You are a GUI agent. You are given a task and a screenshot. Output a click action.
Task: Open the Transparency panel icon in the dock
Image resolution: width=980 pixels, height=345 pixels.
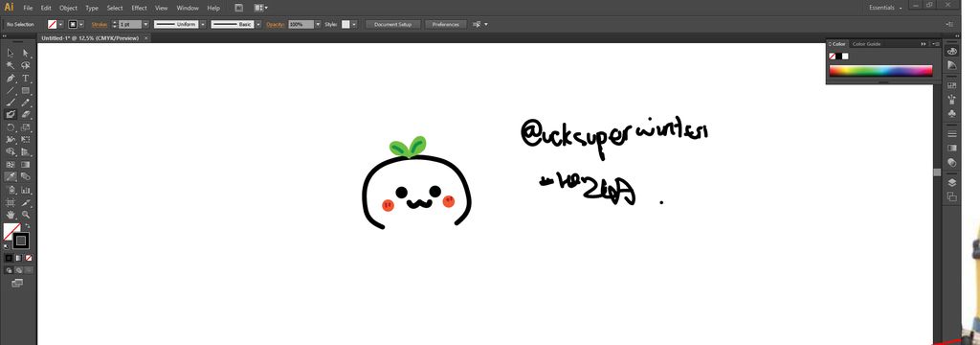952,162
